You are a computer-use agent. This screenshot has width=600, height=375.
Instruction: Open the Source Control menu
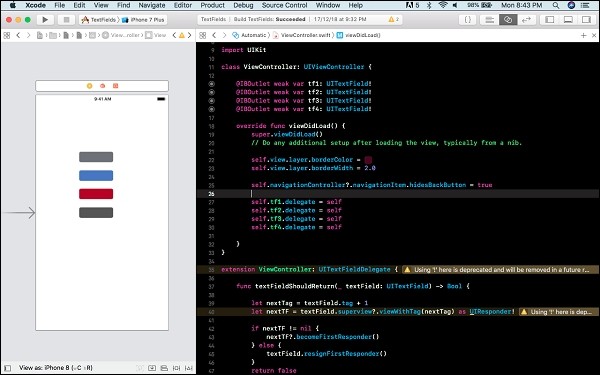[x=284, y=5]
